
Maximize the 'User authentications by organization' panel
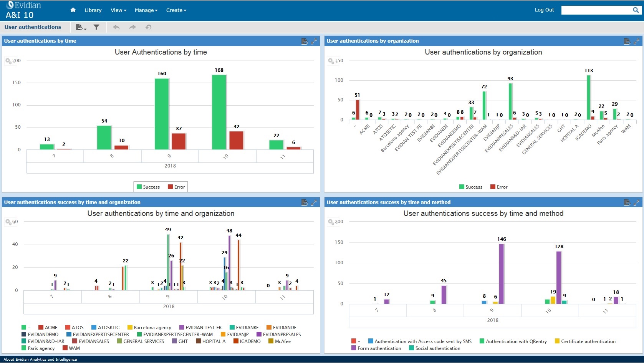tap(636, 41)
